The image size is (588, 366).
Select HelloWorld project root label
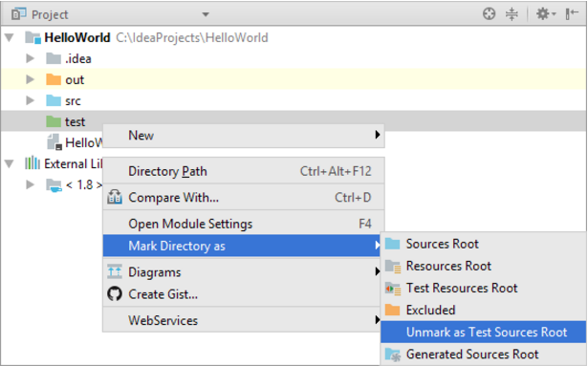[x=77, y=38]
